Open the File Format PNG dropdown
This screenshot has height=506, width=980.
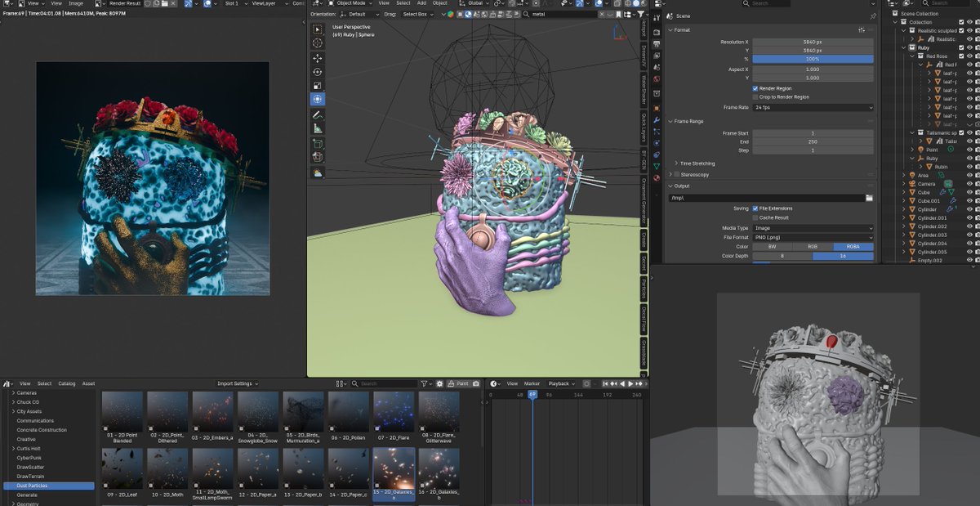coord(813,237)
